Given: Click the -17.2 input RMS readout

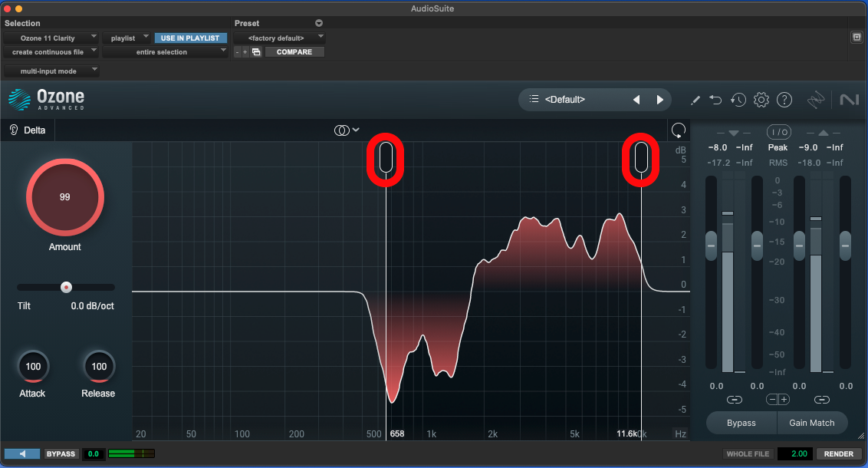Looking at the screenshot, I should coord(718,163).
